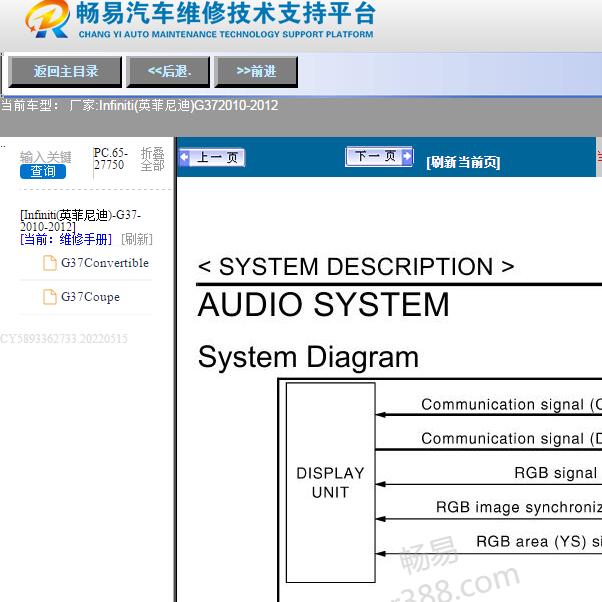Click the 当前:维修手册 link

tap(66, 240)
